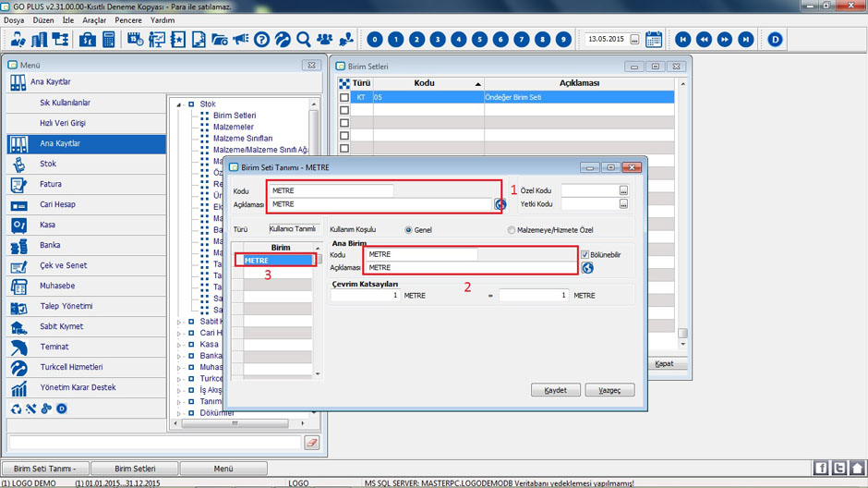The image size is (868, 488).
Task: Open the help question mark icon
Action: [x=261, y=40]
